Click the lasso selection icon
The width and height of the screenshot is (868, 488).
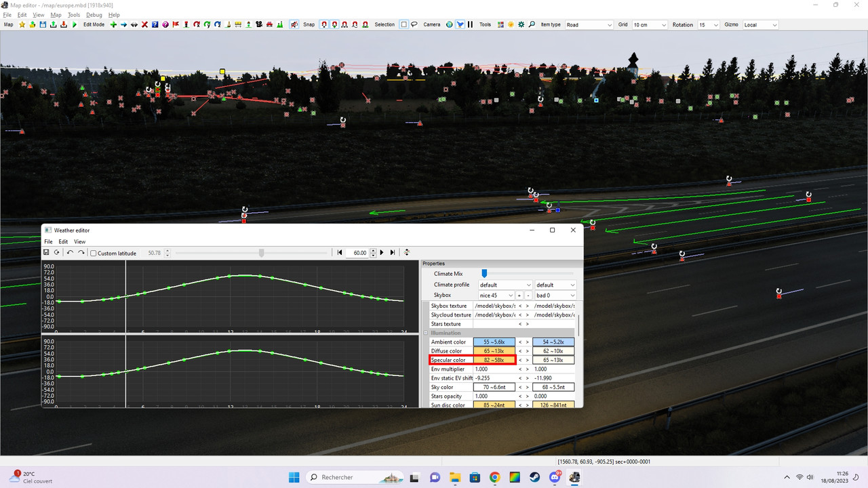(x=414, y=24)
